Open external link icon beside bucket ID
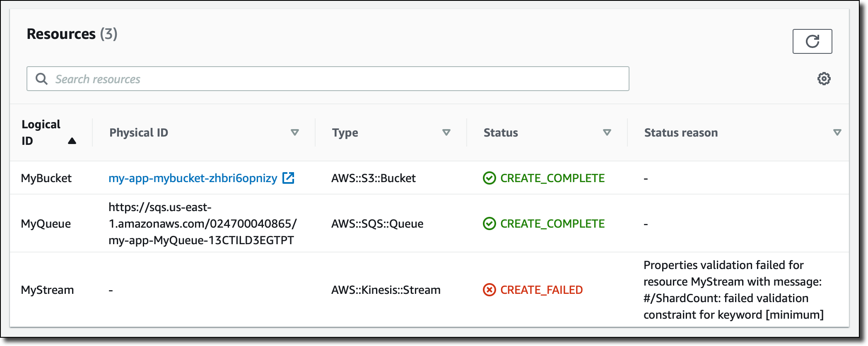 click(x=288, y=178)
